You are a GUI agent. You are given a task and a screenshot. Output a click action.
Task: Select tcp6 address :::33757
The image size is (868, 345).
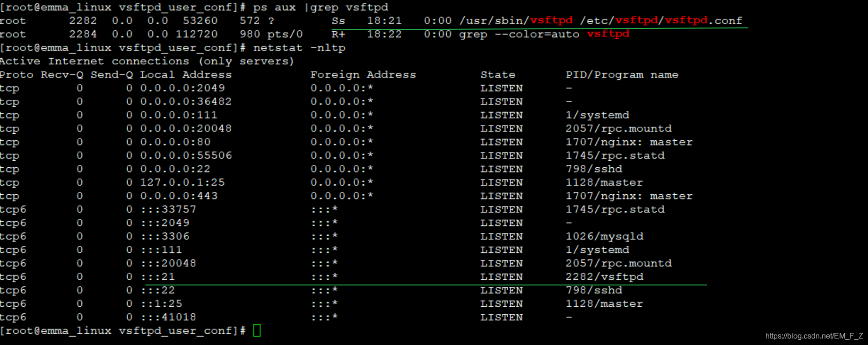[x=168, y=209]
